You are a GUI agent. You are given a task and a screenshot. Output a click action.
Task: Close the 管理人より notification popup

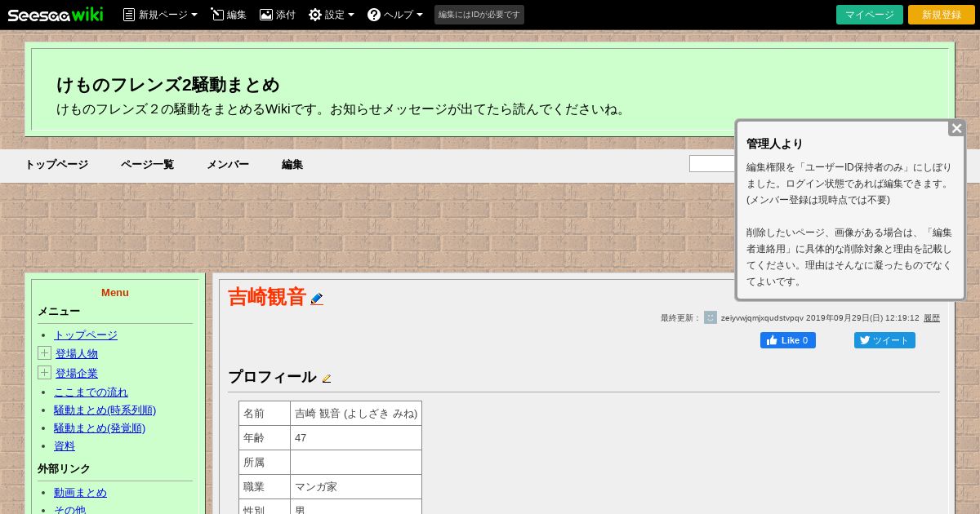[956, 128]
